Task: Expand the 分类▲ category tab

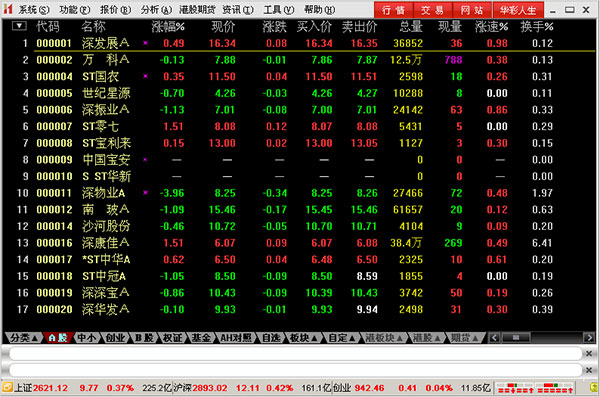Action: [x=23, y=338]
